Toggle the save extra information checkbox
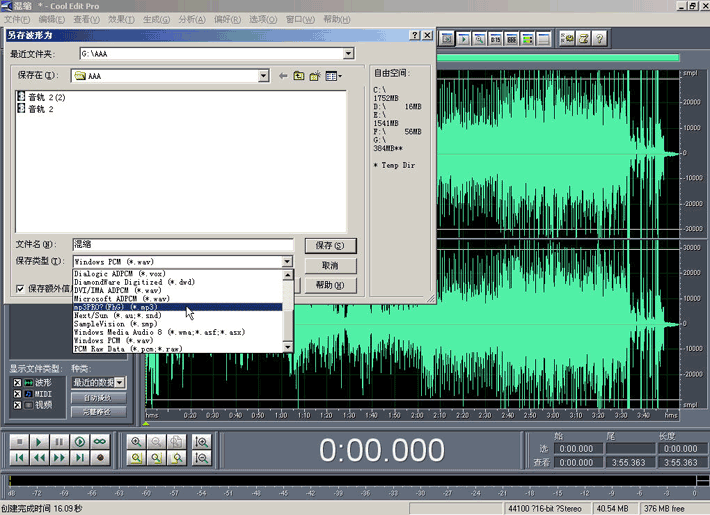Viewport: 710px width, 515px height. 21,289
